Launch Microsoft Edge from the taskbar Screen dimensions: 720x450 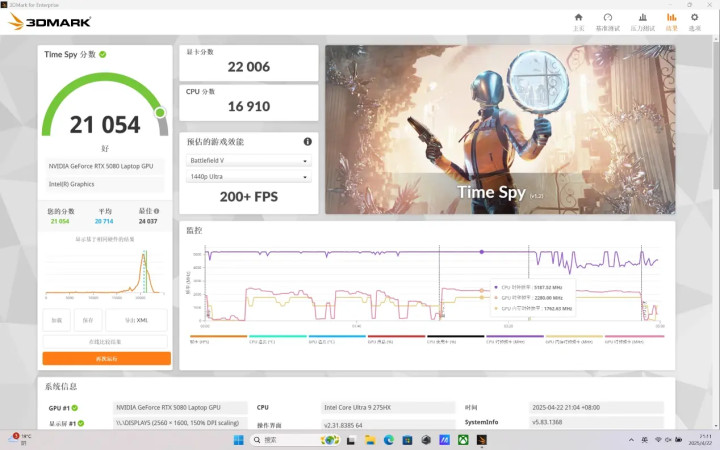coord(388,440)
